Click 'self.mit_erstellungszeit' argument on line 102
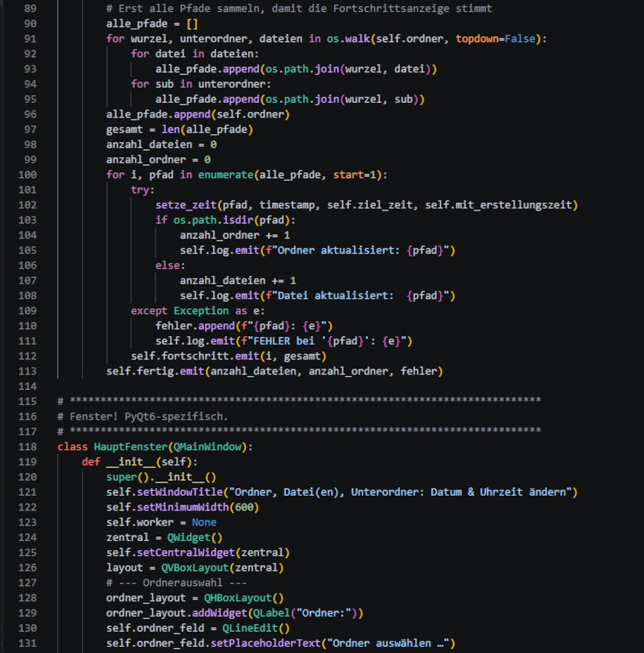The height and width of the screenshot is (653, 644). pyautogui.click(x=498, y=205)
